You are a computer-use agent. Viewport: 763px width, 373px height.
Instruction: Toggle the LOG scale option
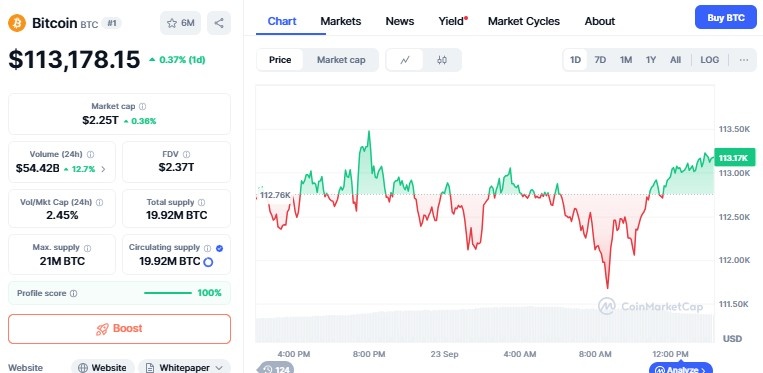click(x=709, y=60)
